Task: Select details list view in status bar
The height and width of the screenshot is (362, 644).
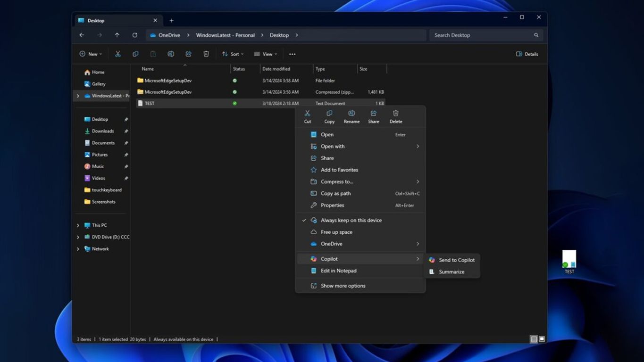Action: pyautogui.click(x=534, y=339)
